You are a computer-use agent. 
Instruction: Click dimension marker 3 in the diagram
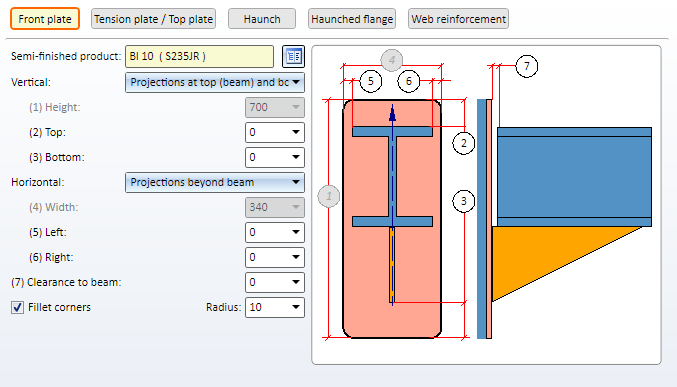tap(464, 201)
